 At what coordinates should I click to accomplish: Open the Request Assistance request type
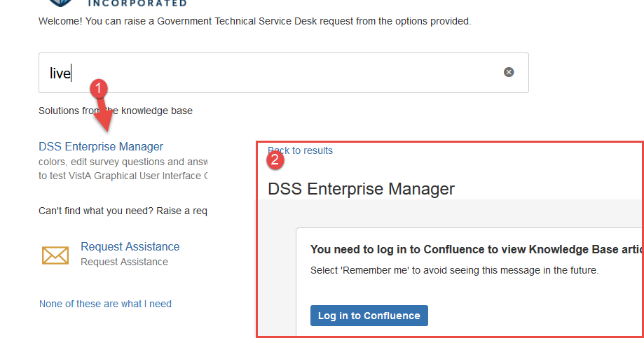130,246
